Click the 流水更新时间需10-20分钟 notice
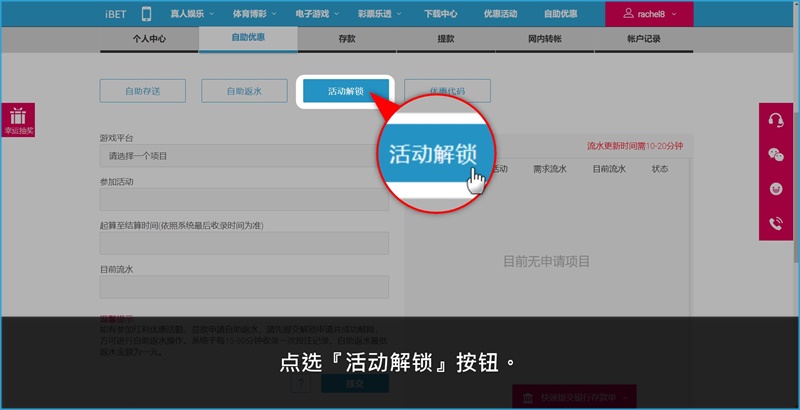 point(635,146)
